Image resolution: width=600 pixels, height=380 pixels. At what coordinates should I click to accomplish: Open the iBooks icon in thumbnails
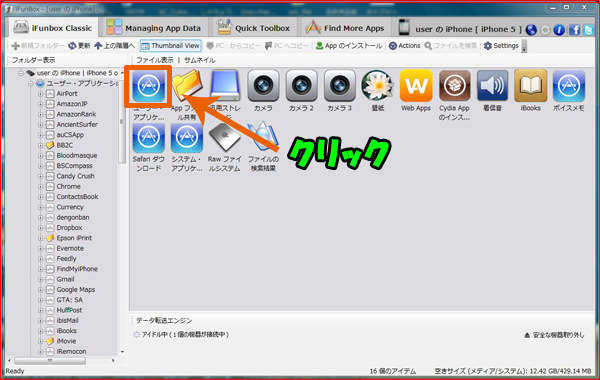530,86
